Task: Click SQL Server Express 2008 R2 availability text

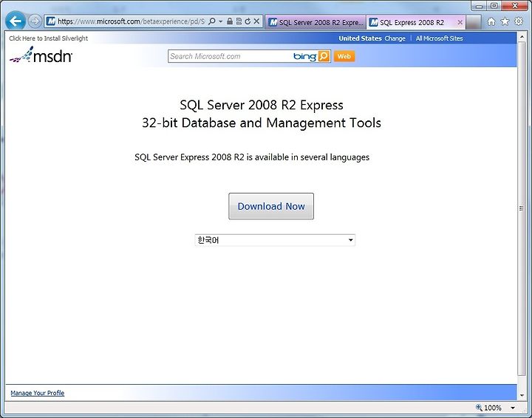Action: tap(252, 157)
